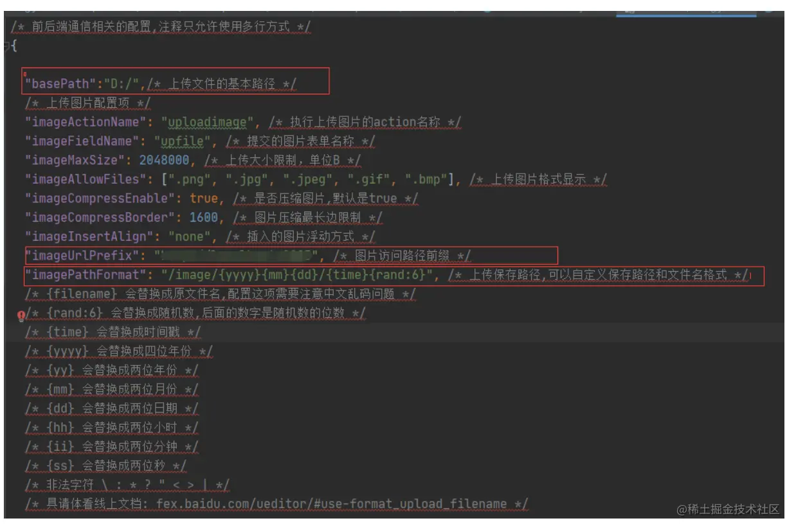Select the true value of imageCompressEnable

[203, 199]
